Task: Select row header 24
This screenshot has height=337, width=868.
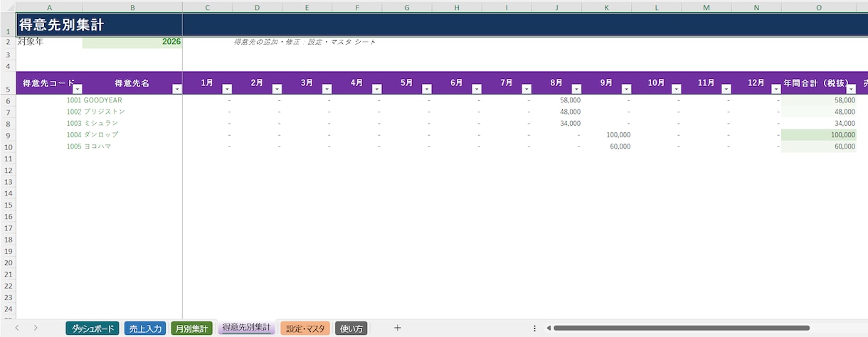Action: (x=8, y=308)
